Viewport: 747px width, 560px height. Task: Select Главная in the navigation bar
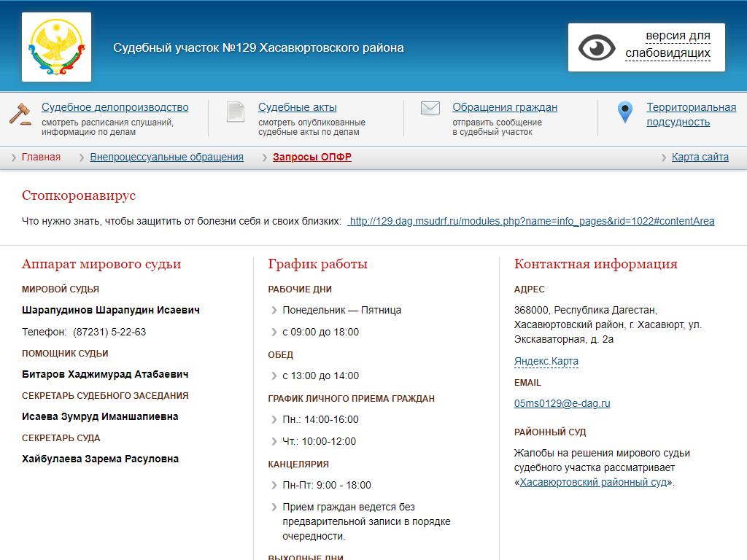tap(41, 157)
